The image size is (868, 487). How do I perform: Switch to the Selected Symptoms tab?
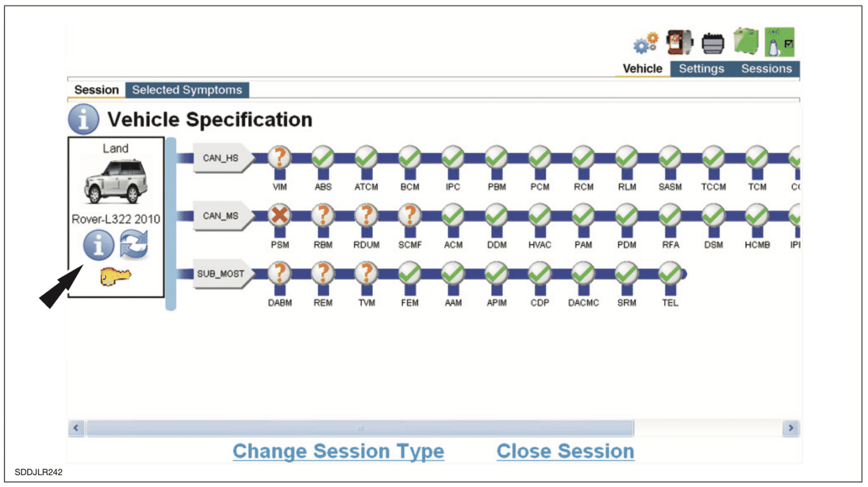coord(186,90)
